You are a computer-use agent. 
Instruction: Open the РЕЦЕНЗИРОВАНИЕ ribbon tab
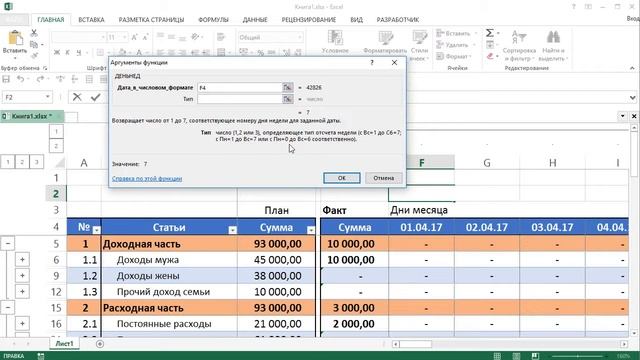point(309,20)
